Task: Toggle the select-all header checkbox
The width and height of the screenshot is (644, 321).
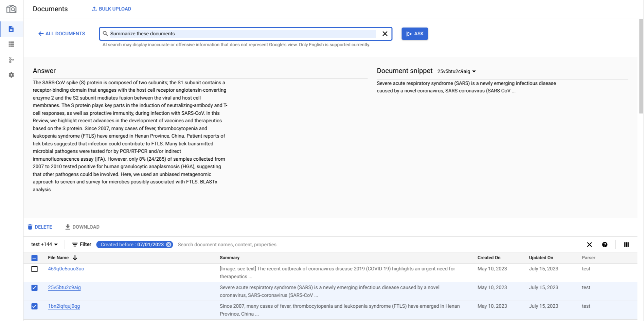Action: 35,258
